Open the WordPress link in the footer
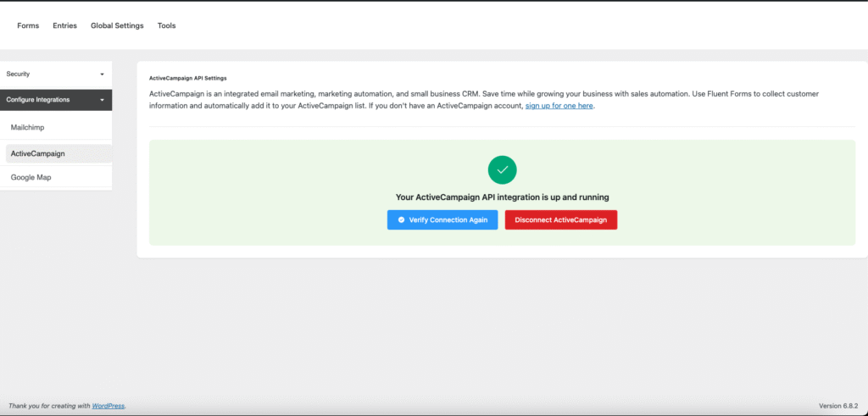Viewport: 868px width, 416px height. click(108, 406)
